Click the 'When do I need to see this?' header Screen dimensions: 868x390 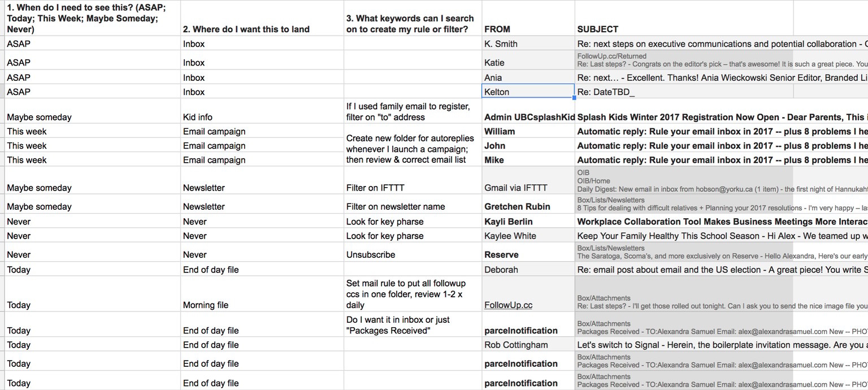(x=93, y=18)
